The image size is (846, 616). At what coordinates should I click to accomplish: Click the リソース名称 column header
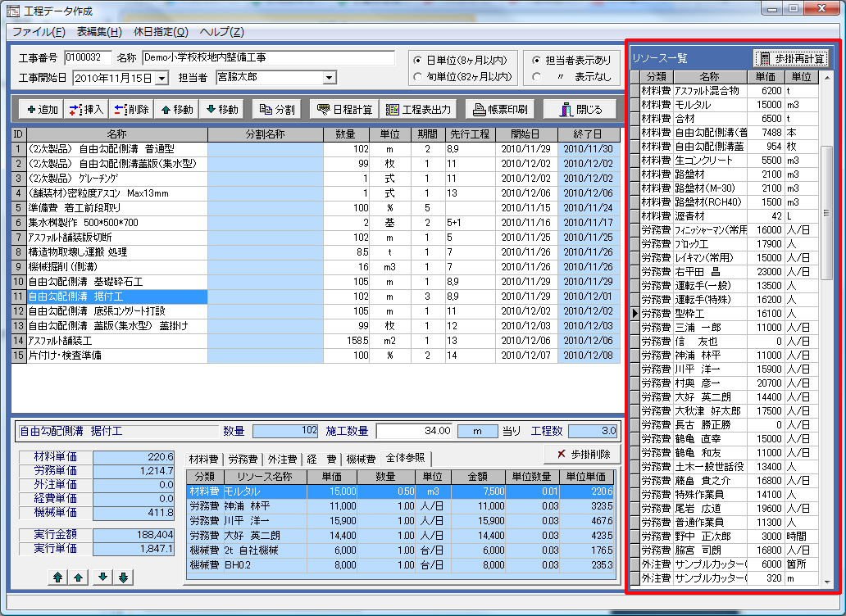tap(264, 477)
